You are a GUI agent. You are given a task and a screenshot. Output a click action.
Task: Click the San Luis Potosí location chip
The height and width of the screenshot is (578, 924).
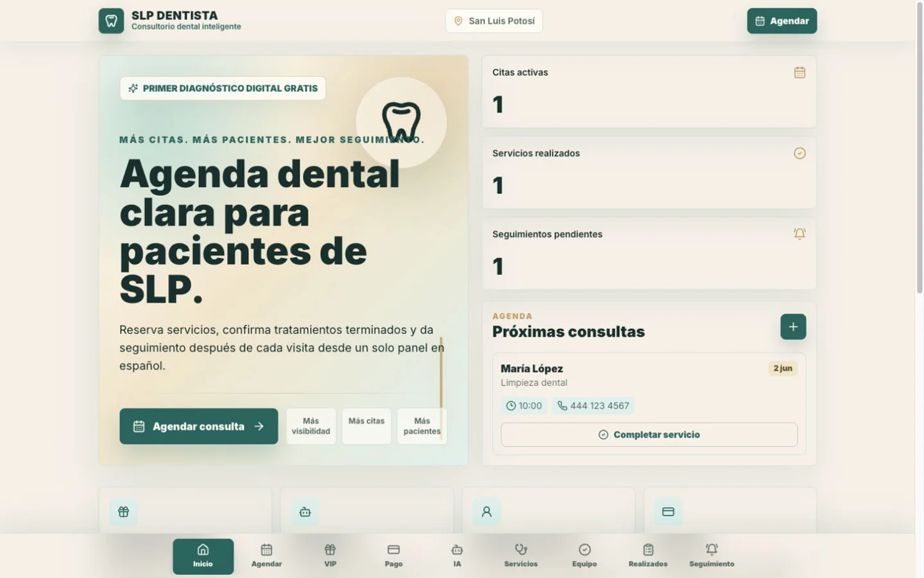(x=494, y=21)
